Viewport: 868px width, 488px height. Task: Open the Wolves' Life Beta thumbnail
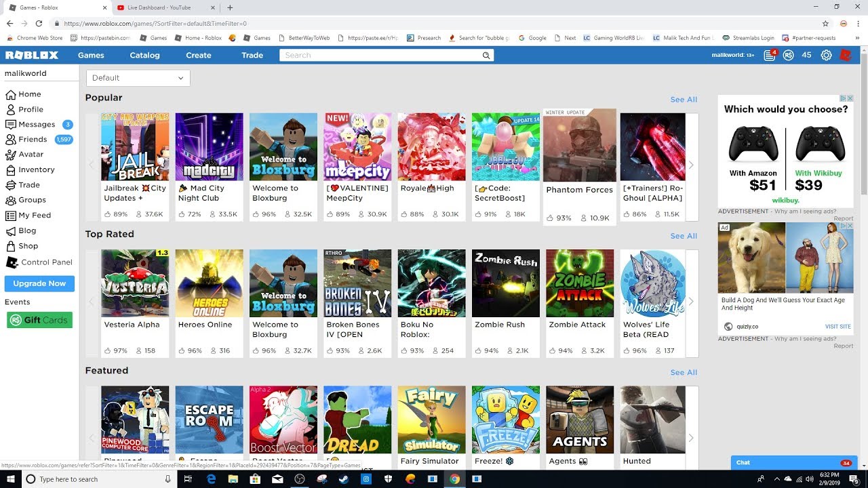(654, 283)
